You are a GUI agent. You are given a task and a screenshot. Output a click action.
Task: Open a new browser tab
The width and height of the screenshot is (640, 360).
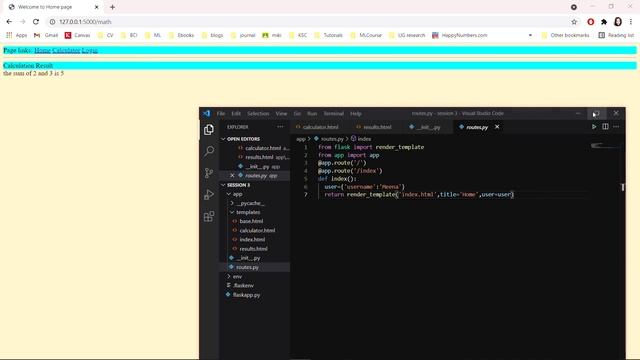(x=112, y=7)
